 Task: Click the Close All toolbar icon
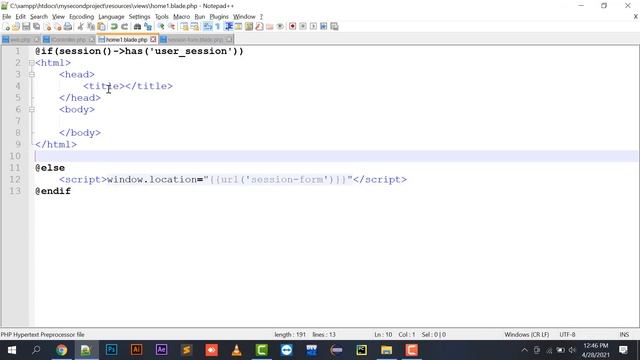[58, 27]
